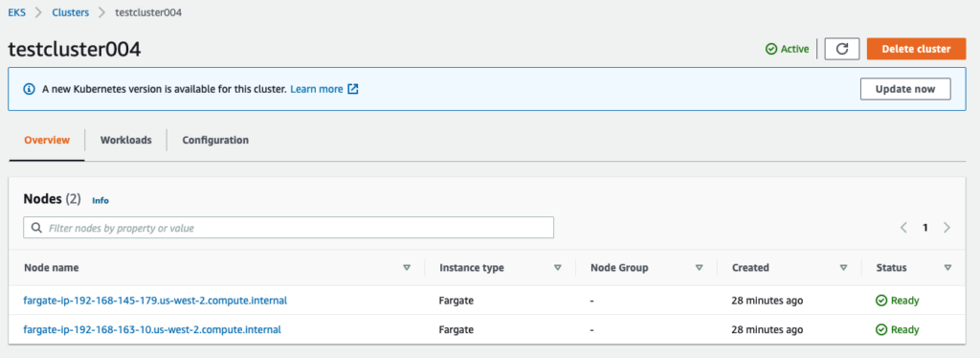The image size is (980, 358).
Task: Sort by Status column arrow
Action: pyautogui.click(x=948, y=267)
